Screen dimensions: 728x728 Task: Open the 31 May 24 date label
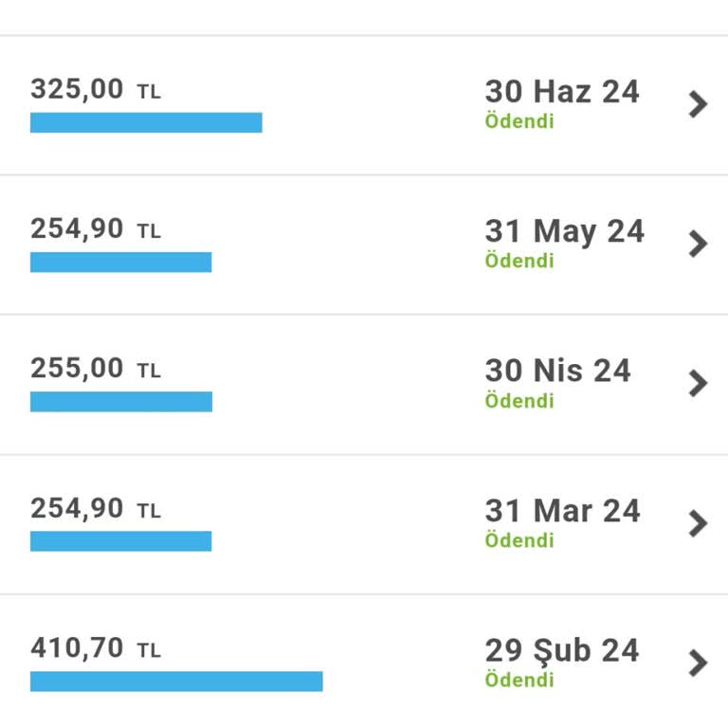(564, 231)
